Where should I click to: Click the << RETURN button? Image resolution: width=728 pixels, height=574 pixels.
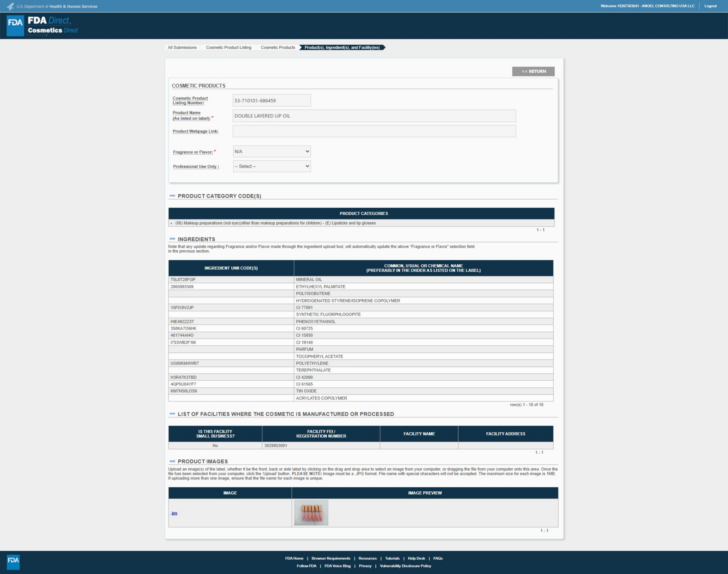[x=533, y=71]
